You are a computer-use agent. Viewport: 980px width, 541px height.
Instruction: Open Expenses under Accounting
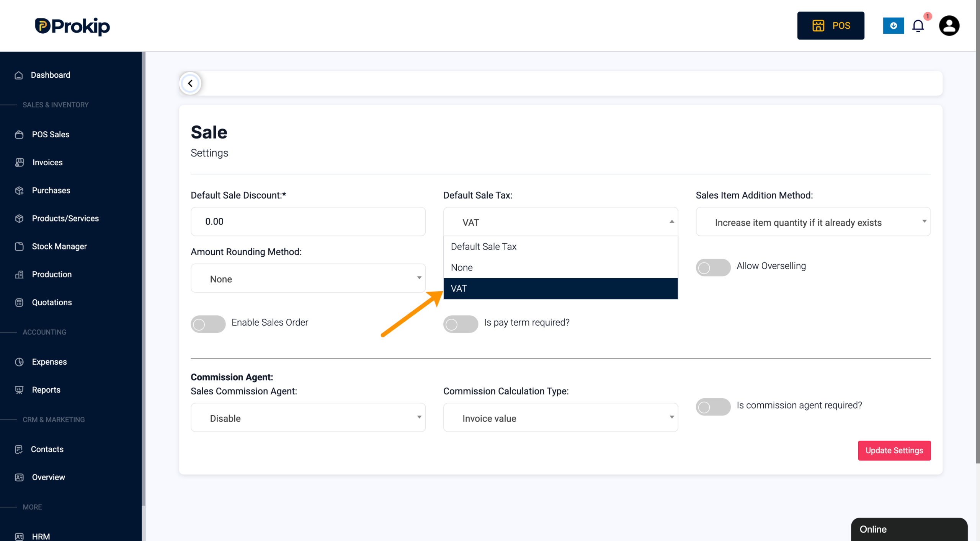coord(49,362)
